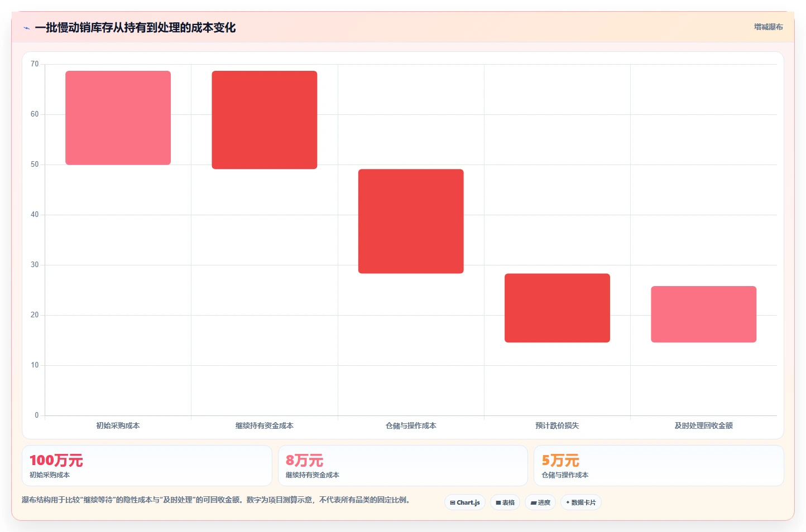Click x-axis label 预计跌价损失

point(557,425)
